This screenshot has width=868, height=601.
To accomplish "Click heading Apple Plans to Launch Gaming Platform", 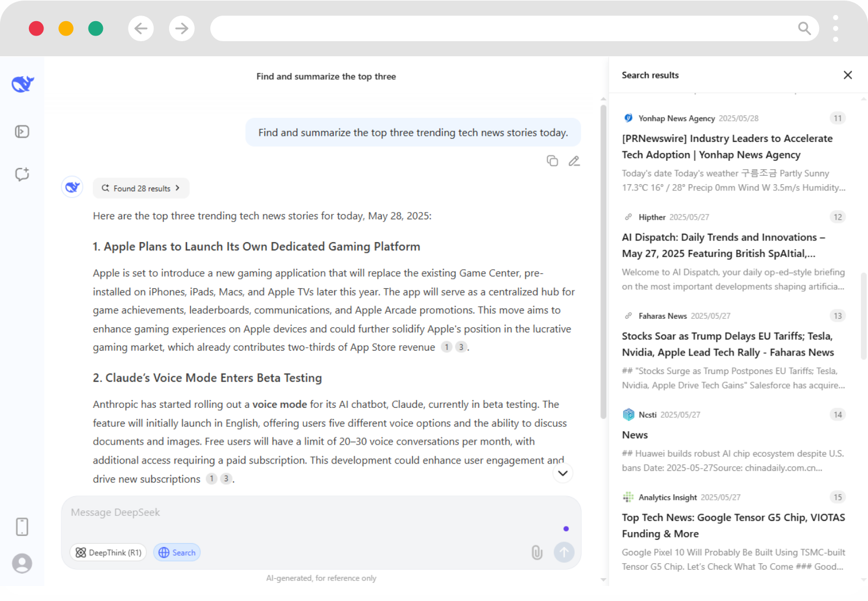I will tap(257, 247).
